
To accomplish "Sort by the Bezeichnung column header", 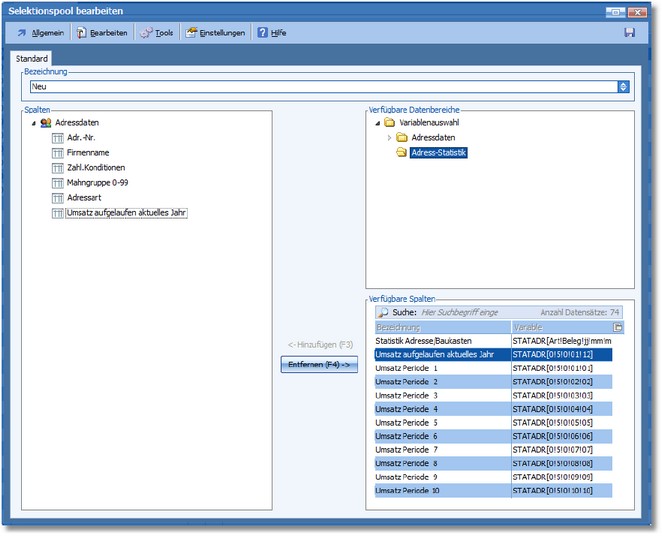I will pyautogui.click(x=440, y=328).
